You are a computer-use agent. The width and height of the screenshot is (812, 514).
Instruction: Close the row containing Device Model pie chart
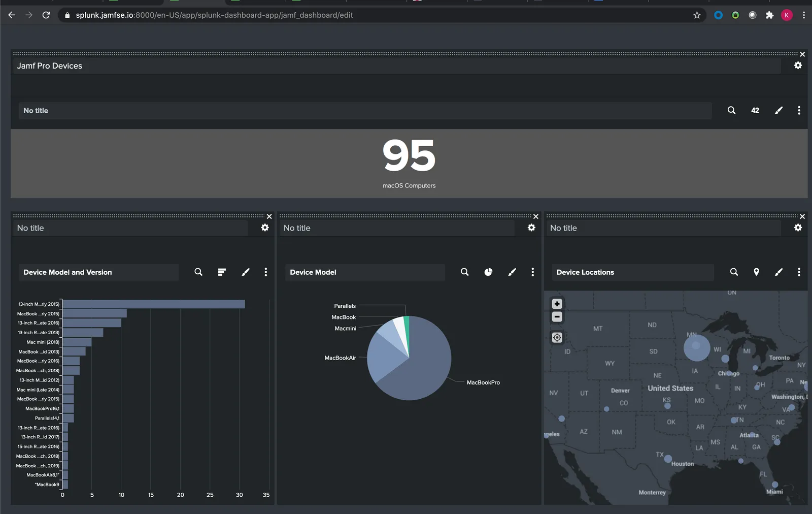point(535,216)
